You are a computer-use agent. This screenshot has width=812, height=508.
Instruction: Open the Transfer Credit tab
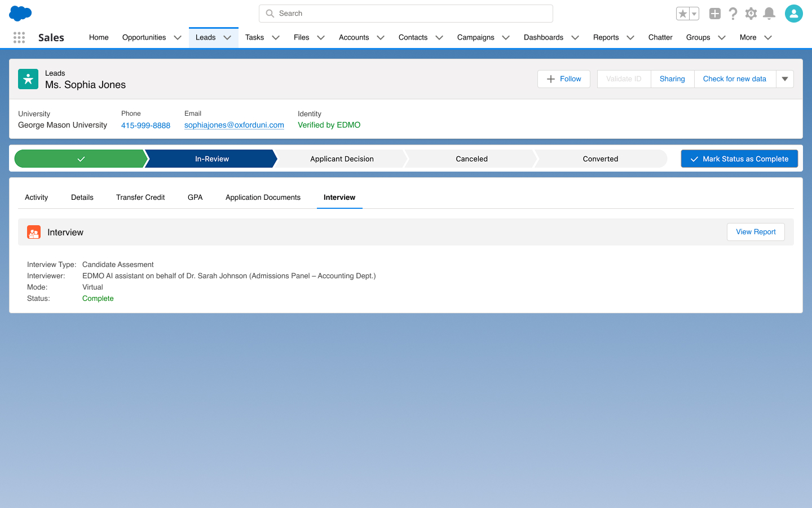[140, 198]
